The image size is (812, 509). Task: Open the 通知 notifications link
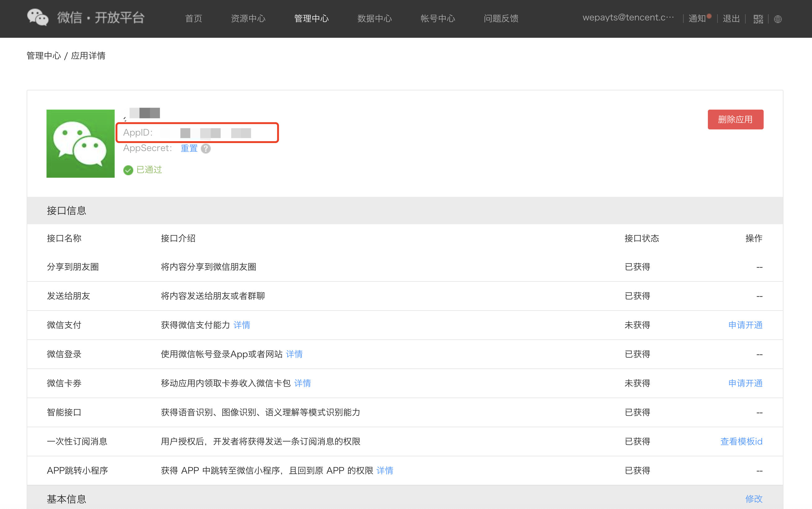pos(697,19)
